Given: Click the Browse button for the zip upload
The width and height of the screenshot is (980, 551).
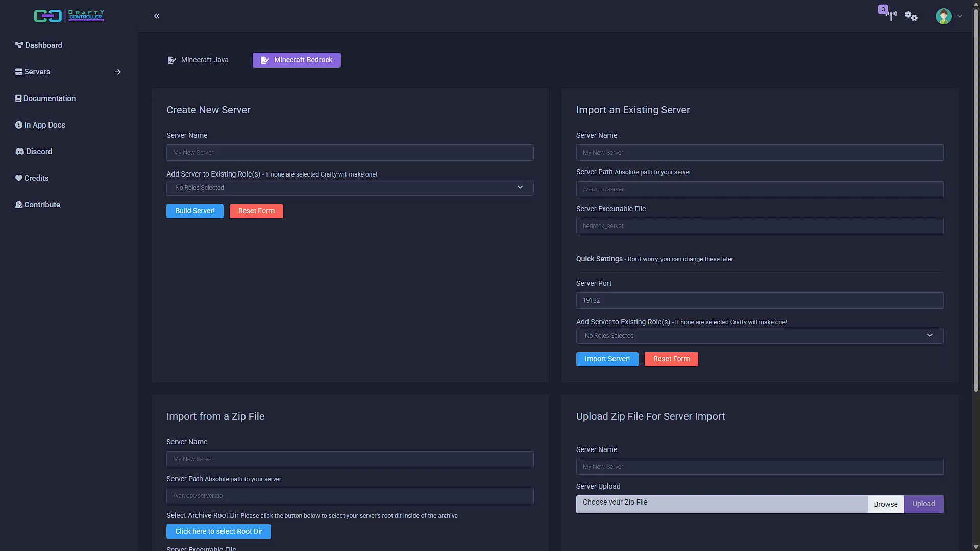Looking at the screenshot, I should tap(886, 504).
